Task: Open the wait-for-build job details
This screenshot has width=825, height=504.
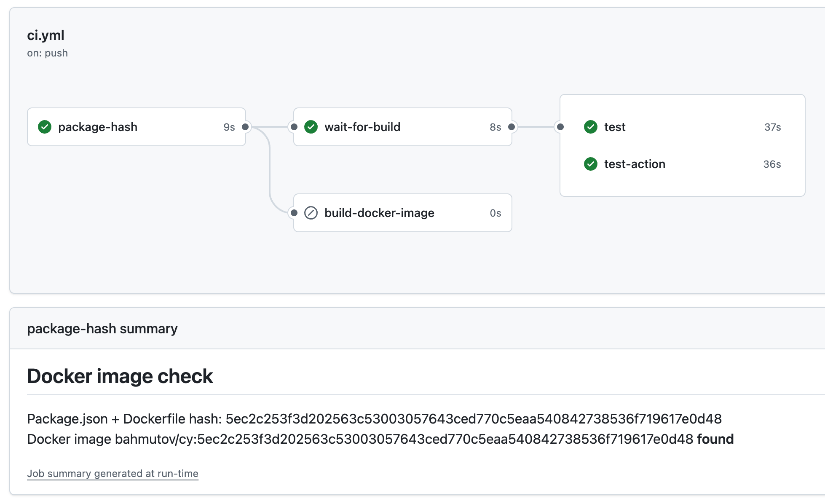Action: click(362, 127)
